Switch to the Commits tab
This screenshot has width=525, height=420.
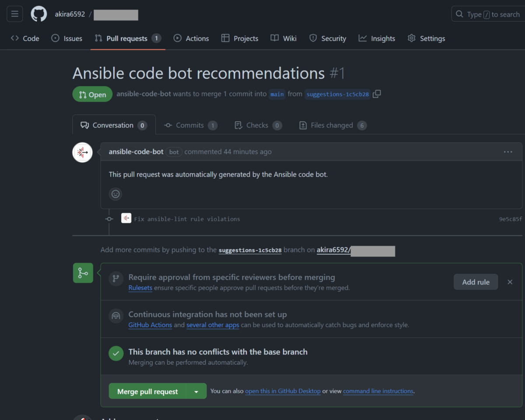click(x=190, y=125)
